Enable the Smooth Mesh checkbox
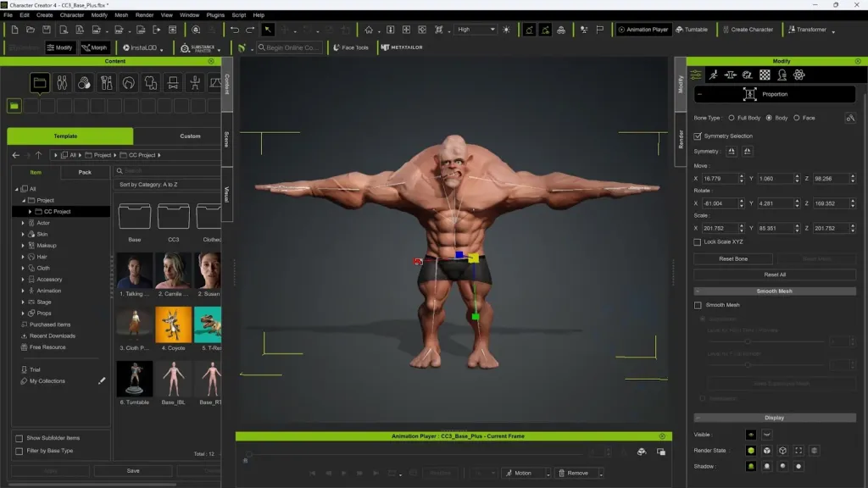 [698, 305]
